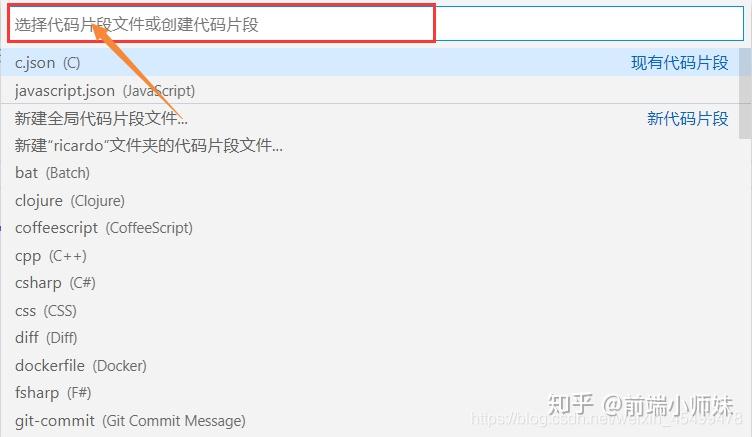Click the snippet file search input field
The height and width of the screenshot is (437, 752).
[x=376, y=24]
